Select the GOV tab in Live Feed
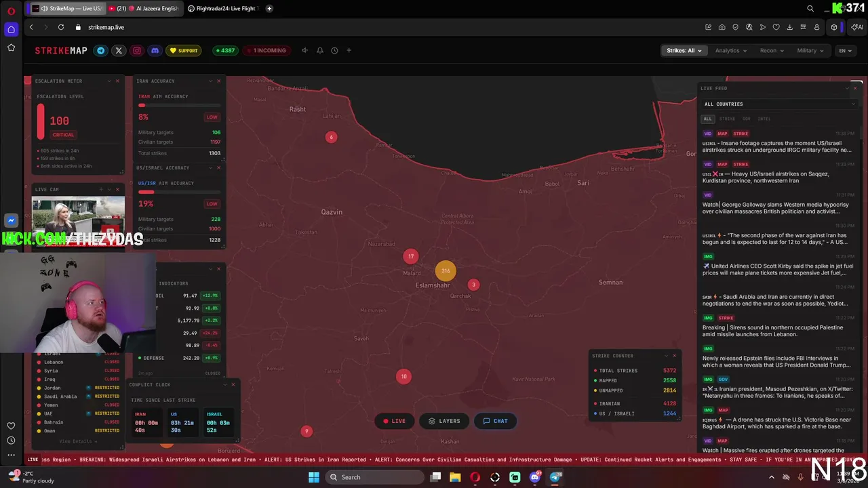The width and height of the screenshot is (868, 488). [746, 119]
